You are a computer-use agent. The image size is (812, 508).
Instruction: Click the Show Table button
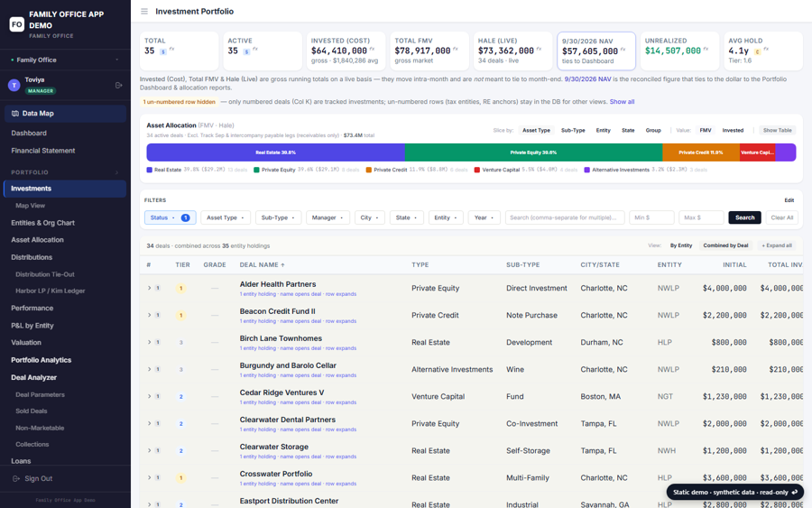[x=778, y=131]
